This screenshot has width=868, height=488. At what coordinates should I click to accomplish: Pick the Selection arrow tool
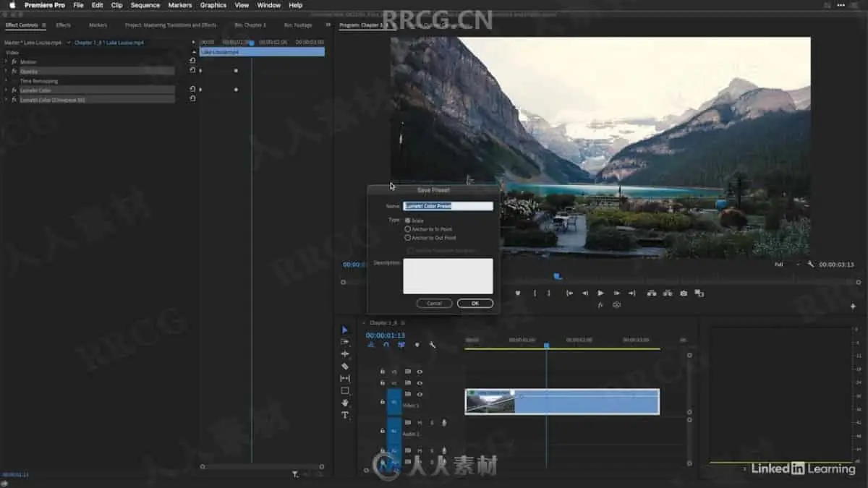(x=345, y=330)
